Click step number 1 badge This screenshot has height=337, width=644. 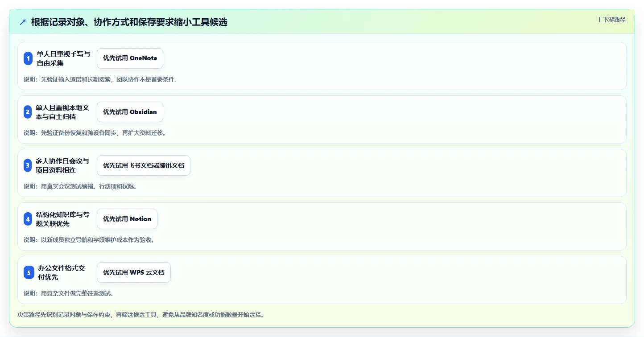point(28,58)
